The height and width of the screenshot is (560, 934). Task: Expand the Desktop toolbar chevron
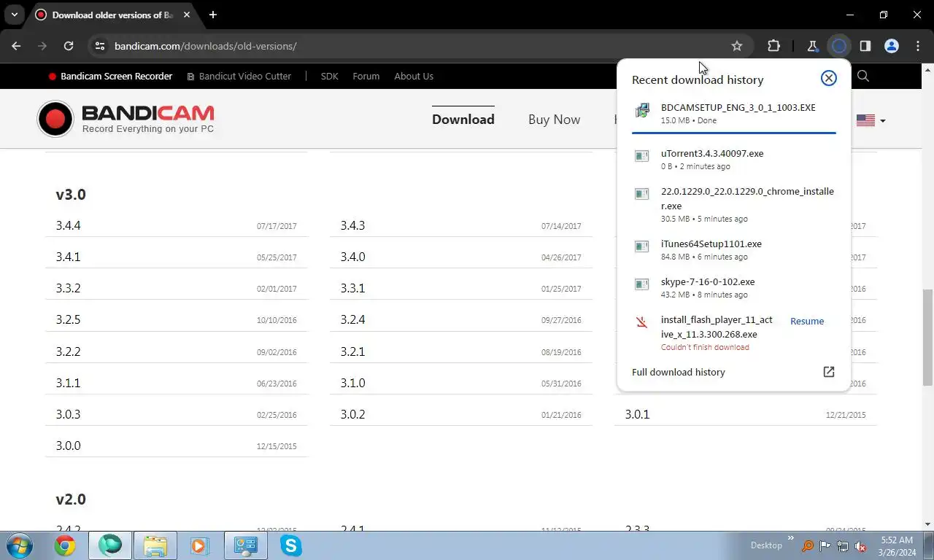tap(791, 538)
